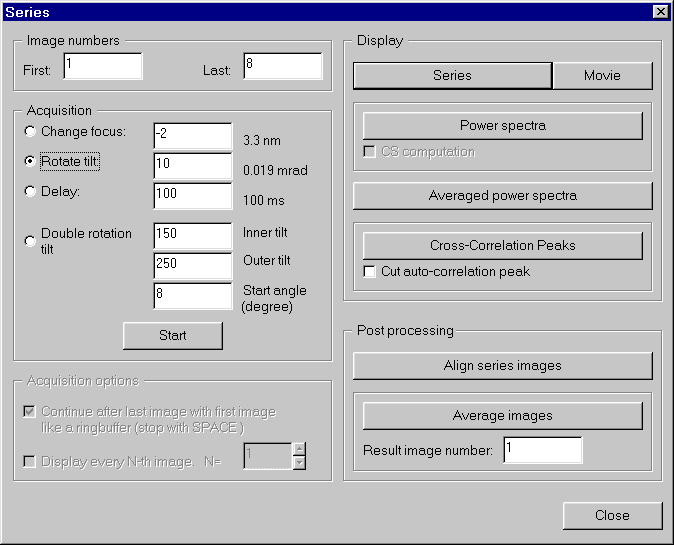Click the Start angle input field
Screen dimensions: 674x545
coord(192,296)
